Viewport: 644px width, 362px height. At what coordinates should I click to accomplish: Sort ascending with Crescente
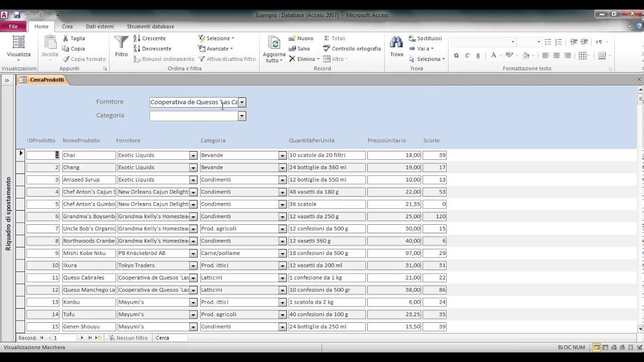pos(149,38)
